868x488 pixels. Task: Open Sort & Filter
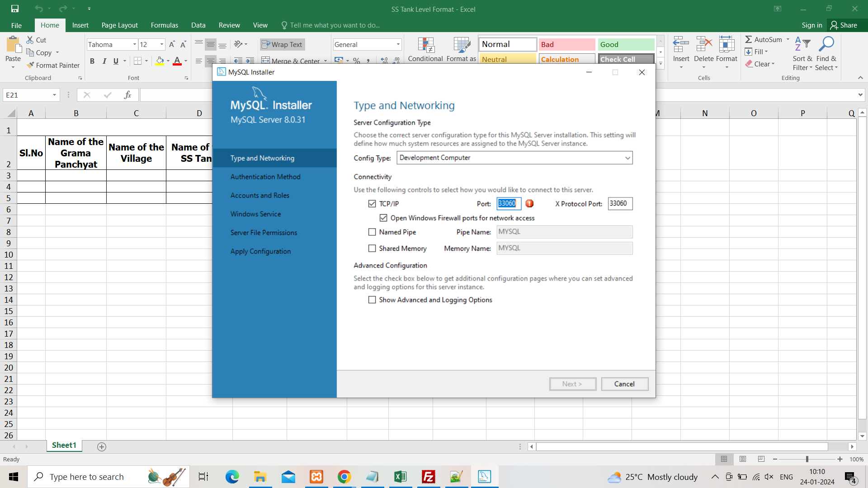click(x=802, y=53)
